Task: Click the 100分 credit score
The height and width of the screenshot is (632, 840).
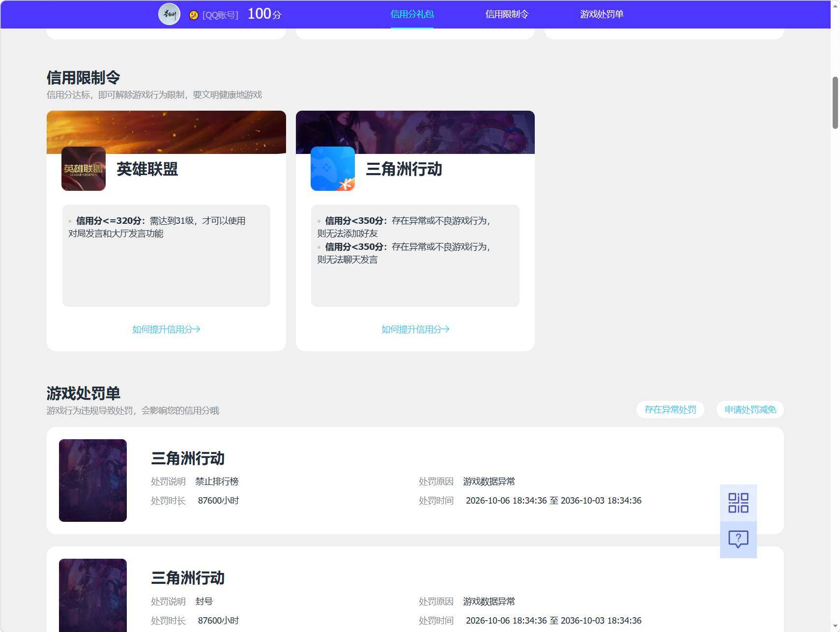Action: pyautogui.click(x=264, y=14)
